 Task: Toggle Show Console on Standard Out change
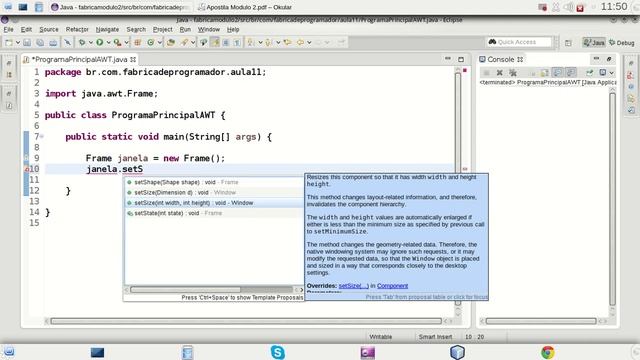point(558,73)
